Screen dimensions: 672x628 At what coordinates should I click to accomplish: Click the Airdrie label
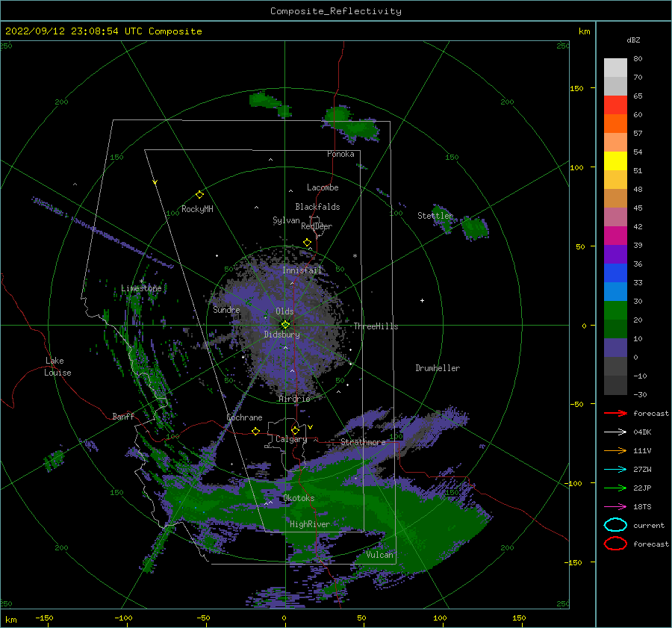coord(294,399)
